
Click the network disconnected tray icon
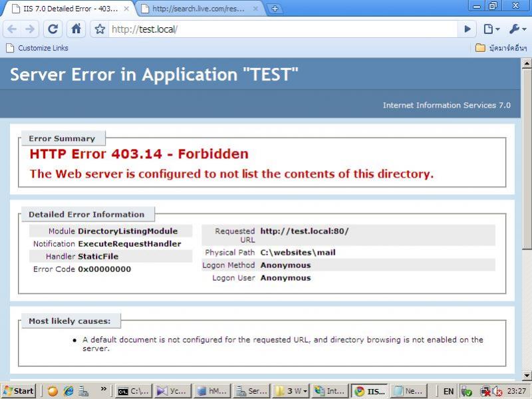(485, 392)
